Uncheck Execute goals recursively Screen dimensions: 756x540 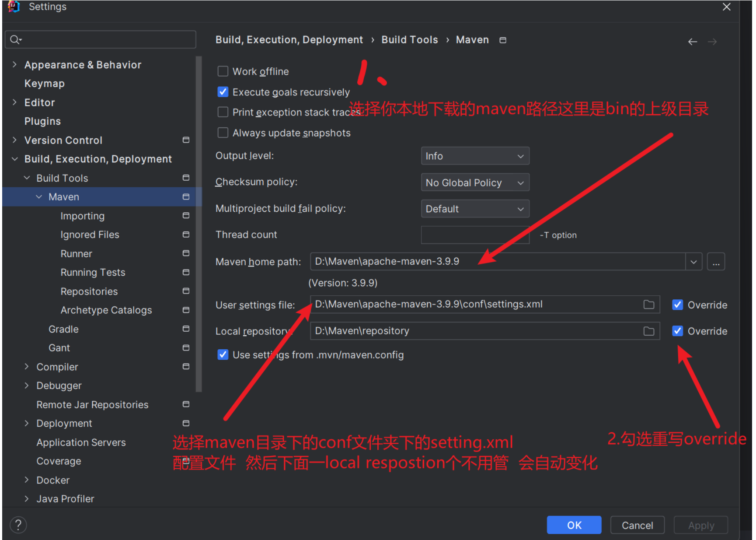[223, 92]
